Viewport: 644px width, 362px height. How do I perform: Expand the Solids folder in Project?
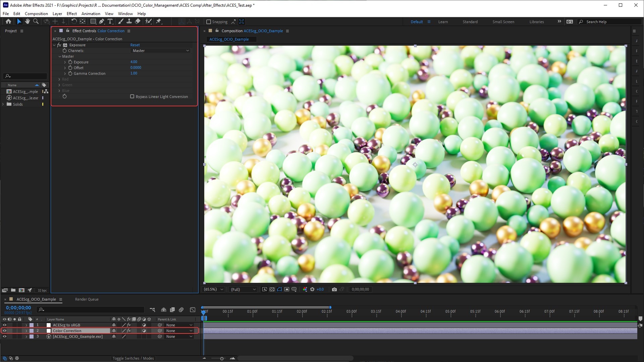(3, 104)
